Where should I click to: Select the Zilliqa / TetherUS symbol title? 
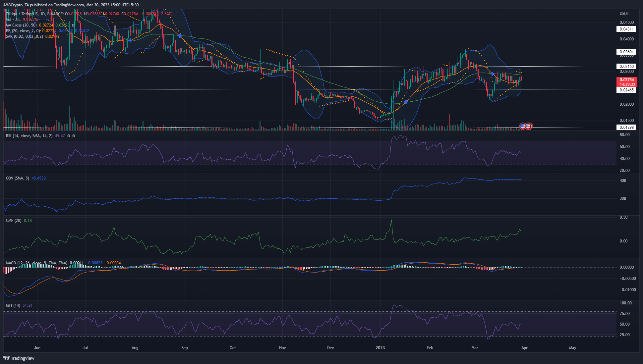22,14
